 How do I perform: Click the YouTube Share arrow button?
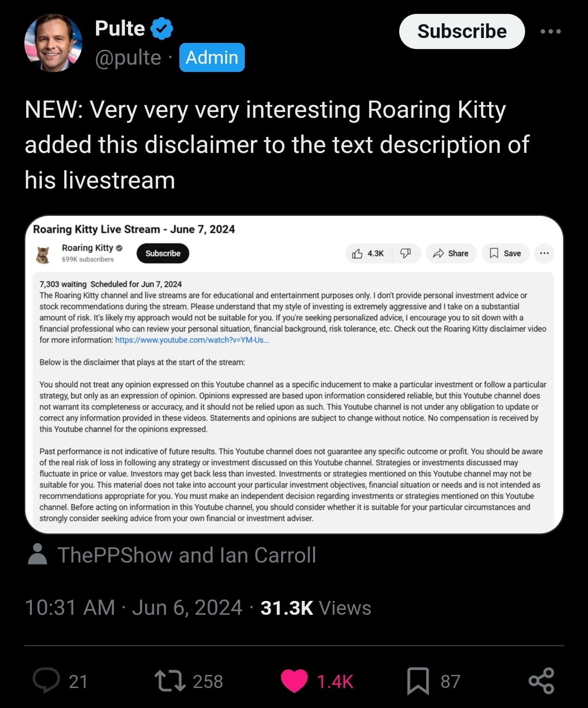click(451, 253)
